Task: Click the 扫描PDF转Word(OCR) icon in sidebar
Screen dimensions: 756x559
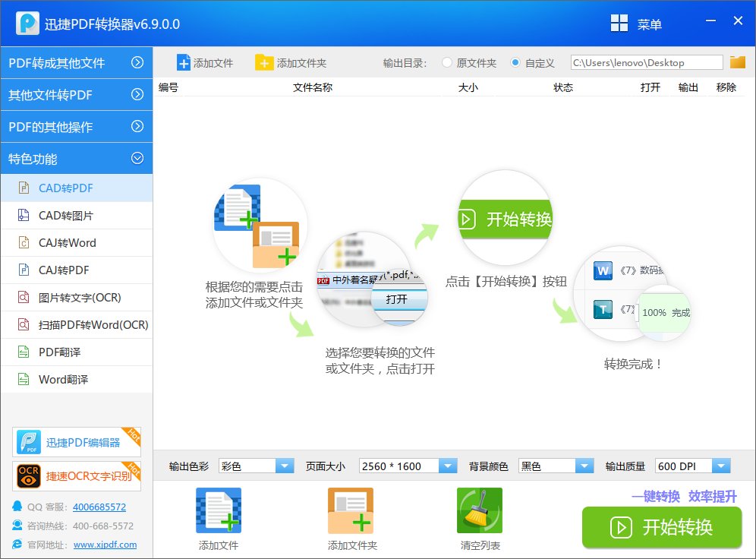Action: [x=24, y=324]
